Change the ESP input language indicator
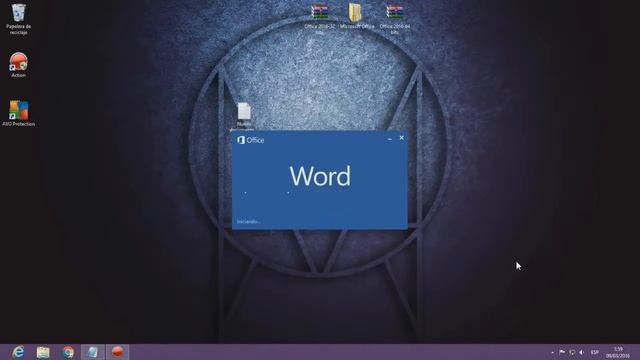The height and width of the screenshot is (360, 640). (x=595, y=352)
